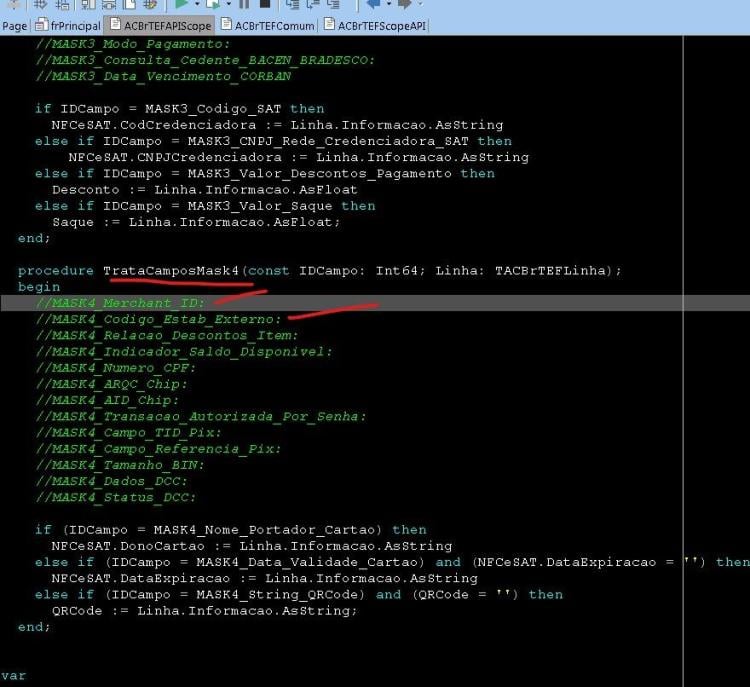Click the begin keyword of TrataCamposMask4

(x=39, y=287)
